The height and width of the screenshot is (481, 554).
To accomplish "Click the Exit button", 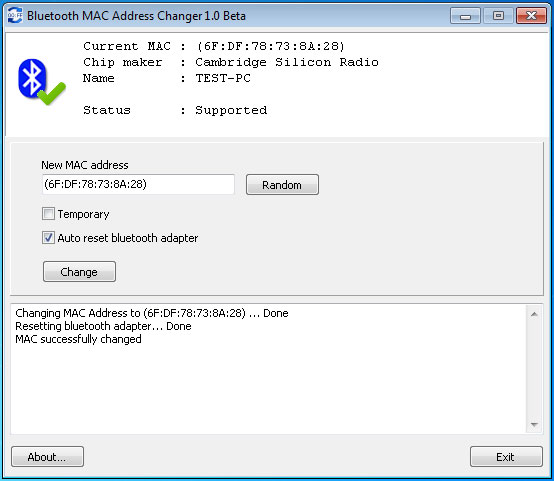I will click(506, 457).
